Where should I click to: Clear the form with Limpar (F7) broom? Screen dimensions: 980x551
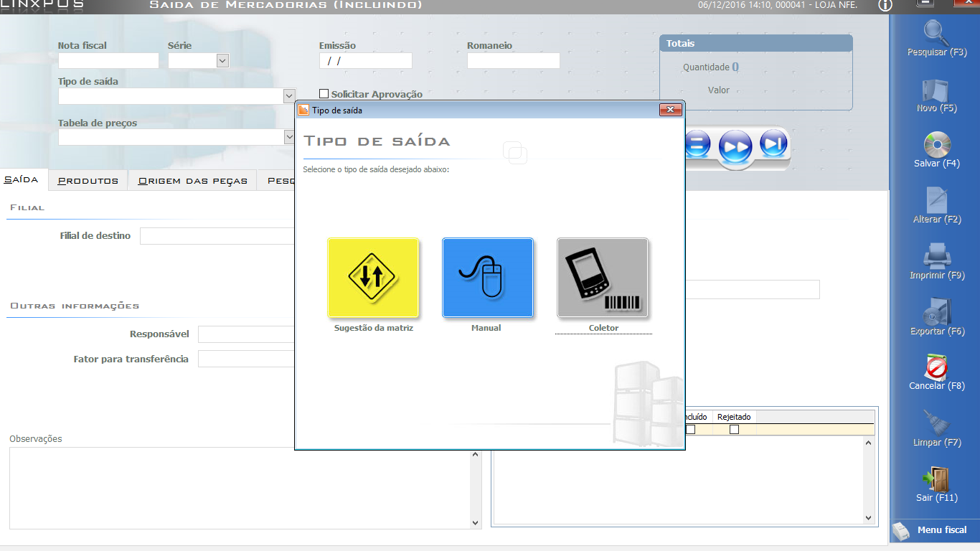tap(937, 423)
